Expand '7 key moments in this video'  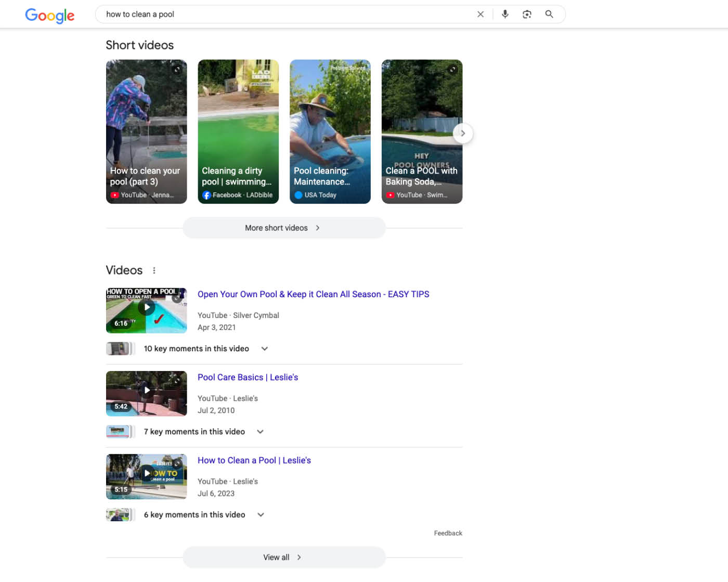tap(260, 431)
